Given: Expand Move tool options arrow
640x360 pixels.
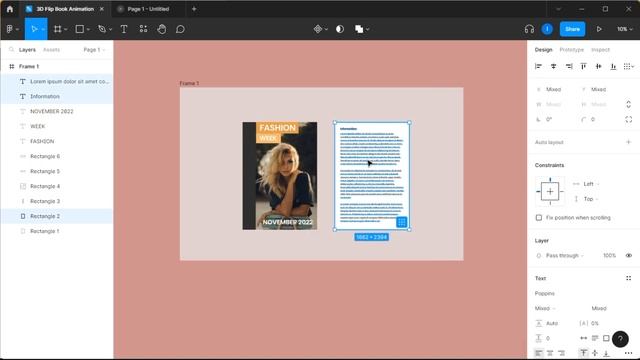Looking at the screenshot, I should tap(43, 29).
